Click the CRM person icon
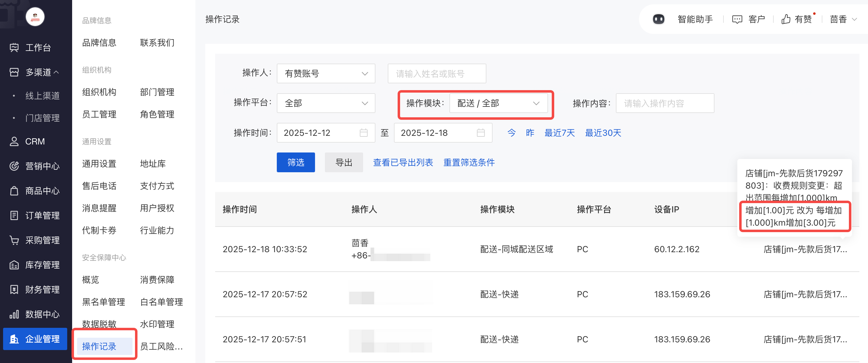Image resolution: width=868 pixels, height=363 pixels. (x=14, y=141)
